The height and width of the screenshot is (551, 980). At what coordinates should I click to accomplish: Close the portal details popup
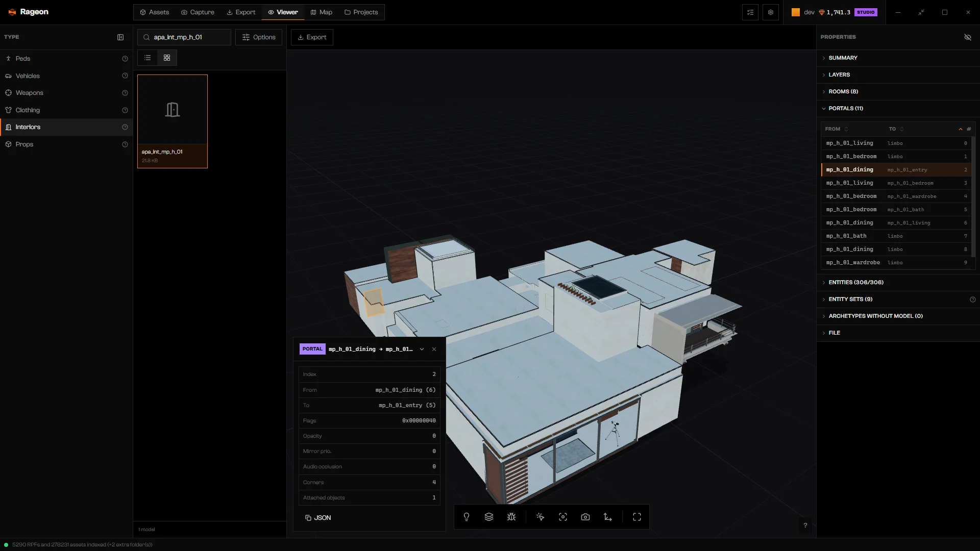(x=434, y=349)
